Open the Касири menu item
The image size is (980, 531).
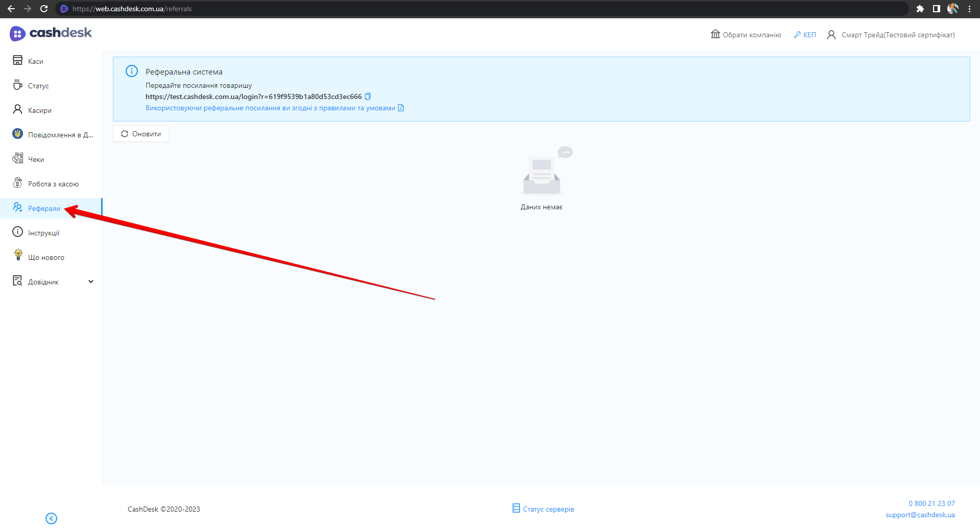tap(39, 110)
